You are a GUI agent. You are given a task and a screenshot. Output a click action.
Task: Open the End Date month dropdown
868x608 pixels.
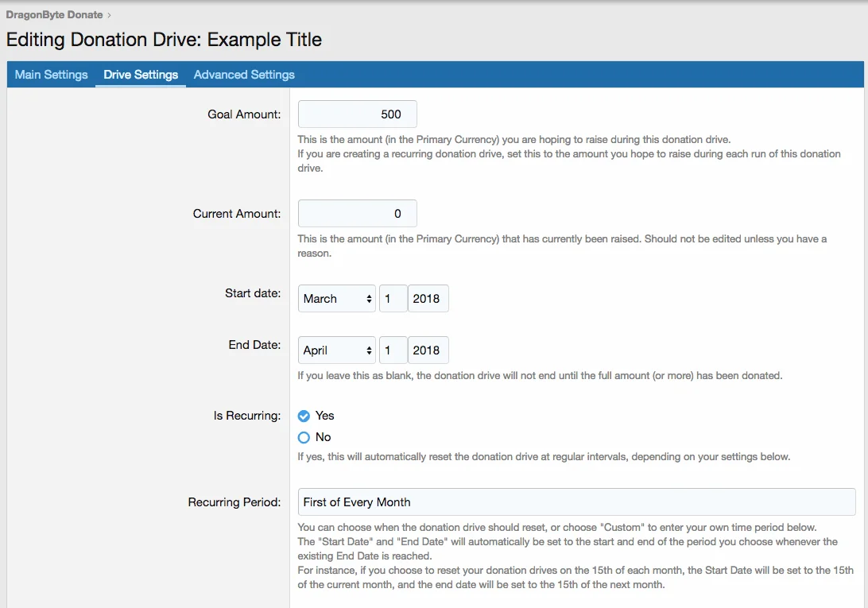coord(337,350)
